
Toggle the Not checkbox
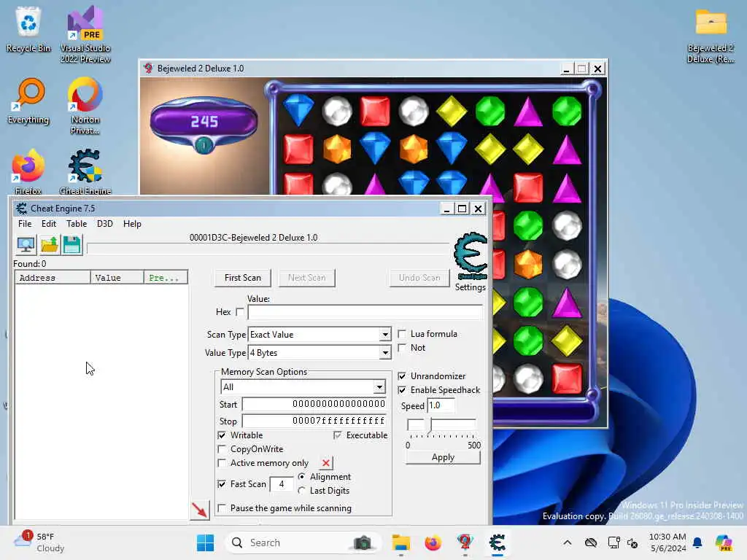pyautogui.click(x=402, y=348)
